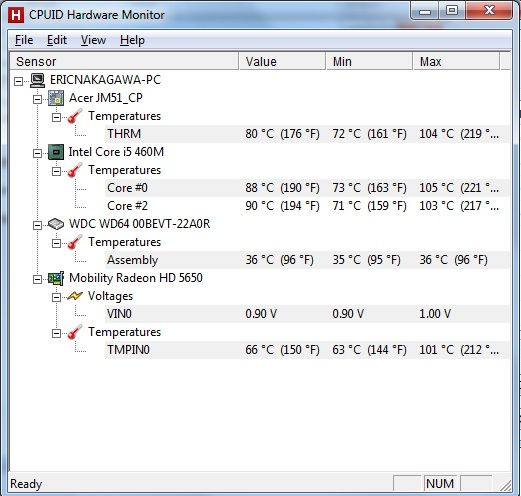Select the Mobility Radeon HD 5650 label
Screen dimensions: 521x496
[x=136, y=278]
